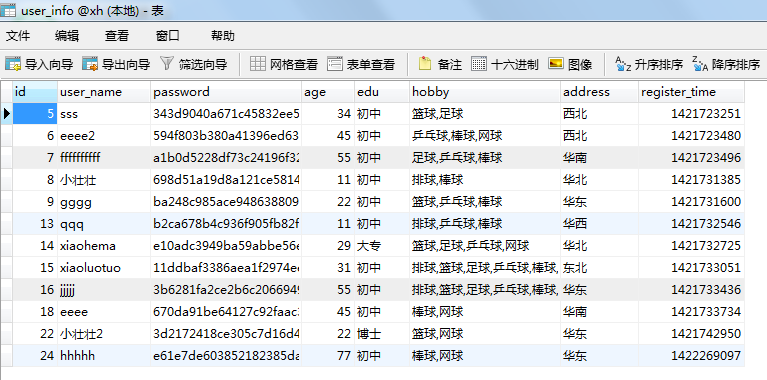The height and width of the screenshot is (380, 767).
Task: Click the Hex (十六进制) icon
Action: 479,64
